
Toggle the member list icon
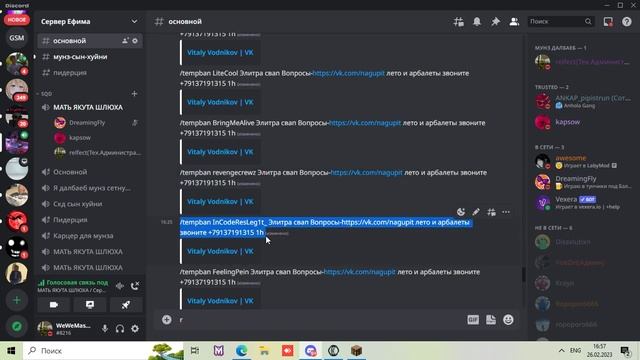tap(514, 22)
